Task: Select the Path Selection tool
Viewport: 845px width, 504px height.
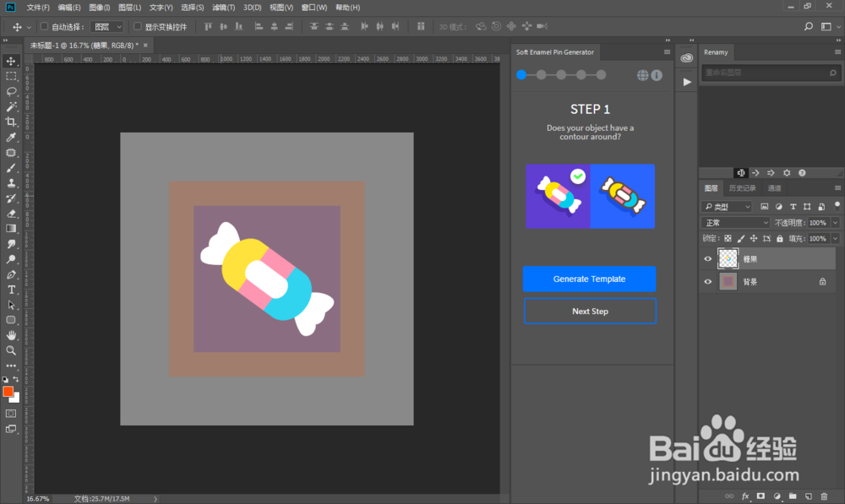Action: pyautogui.click(x=11, y=305)
